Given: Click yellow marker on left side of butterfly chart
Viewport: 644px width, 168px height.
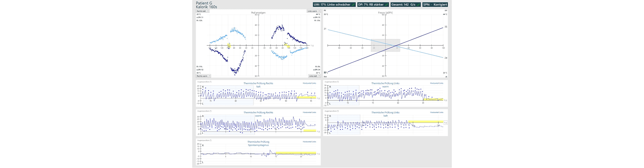Looking at the screenshot, I should [229, 45].
